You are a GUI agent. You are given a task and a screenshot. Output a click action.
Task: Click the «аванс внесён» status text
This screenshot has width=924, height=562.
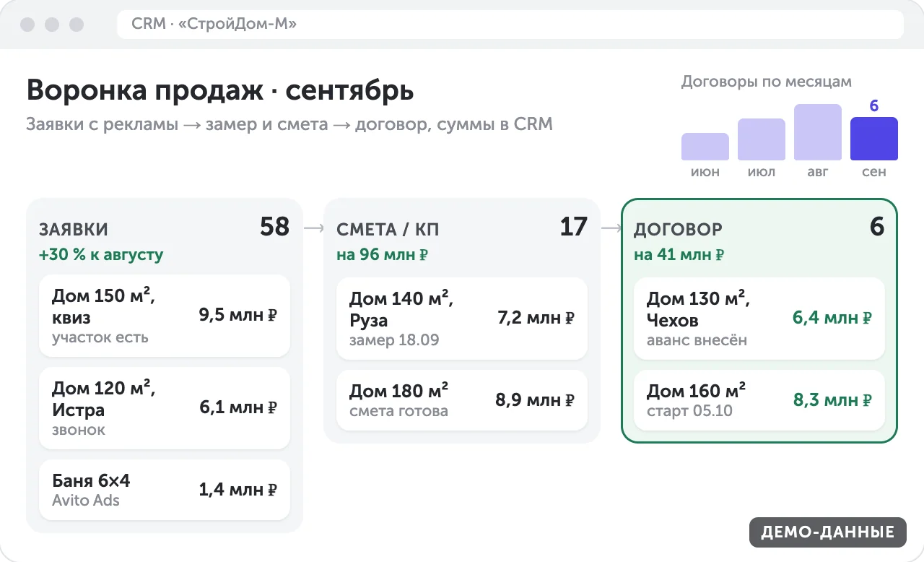coord(697,340)
